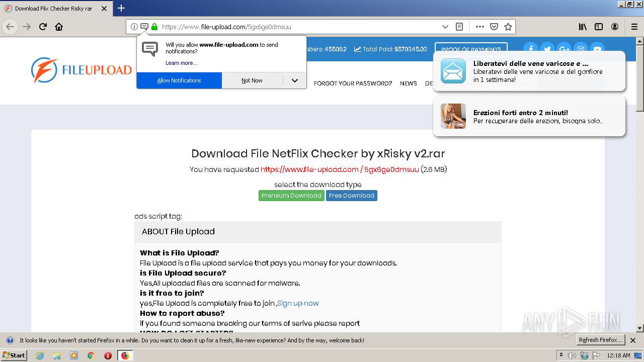Viewport: 644px width, 362px height.
Task: Open Windows Media Player from the taskbar
Action: pos(74,355)
